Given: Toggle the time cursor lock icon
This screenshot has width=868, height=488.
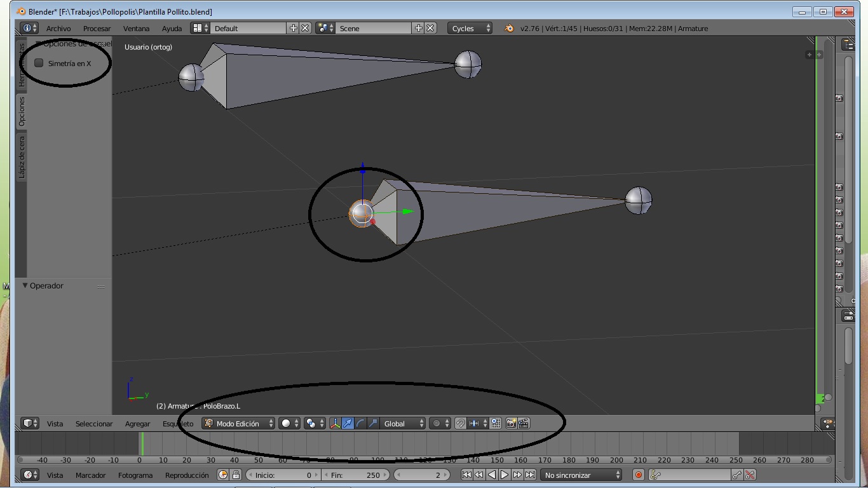Looking at the screenshot, I should [236, 475].
